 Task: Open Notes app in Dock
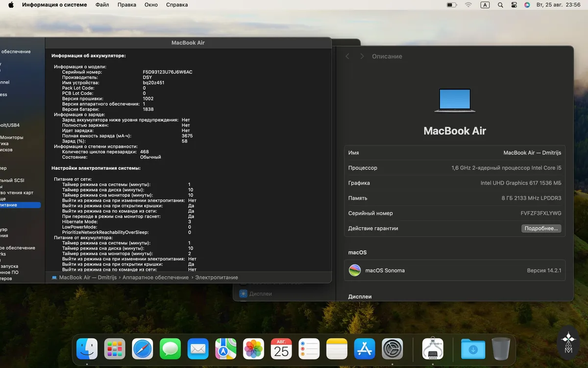337,349
